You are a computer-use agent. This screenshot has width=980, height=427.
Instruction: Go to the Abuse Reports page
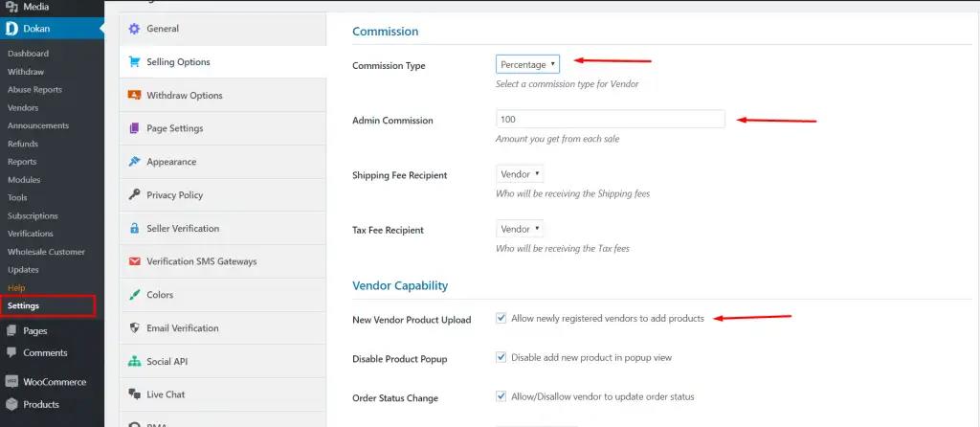point(34,90)
